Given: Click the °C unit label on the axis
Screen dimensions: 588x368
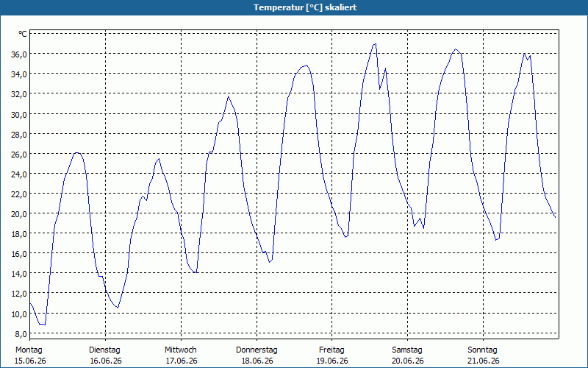Looking at the screenshot, I should pyautogui.click(x=23, y=34).
